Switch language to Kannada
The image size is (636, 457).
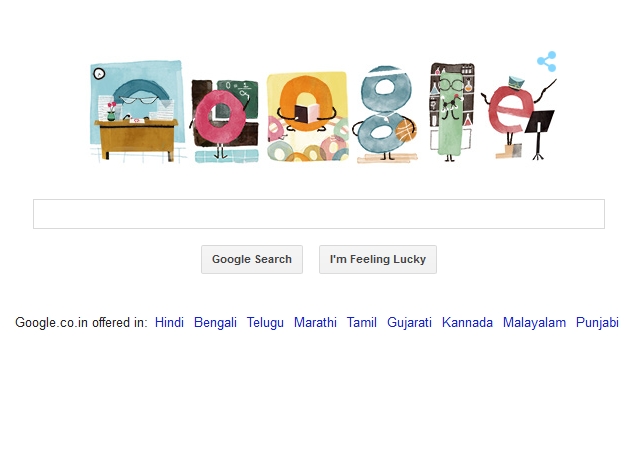point(467,323)
